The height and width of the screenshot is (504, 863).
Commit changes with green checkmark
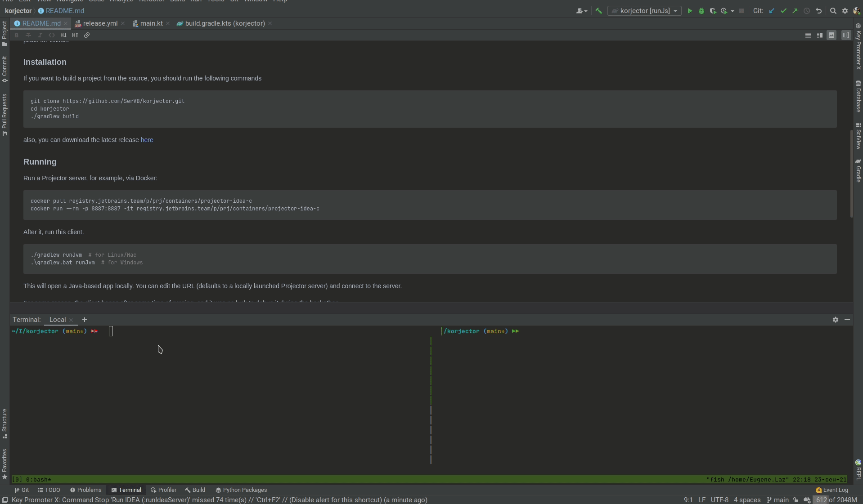783,11
